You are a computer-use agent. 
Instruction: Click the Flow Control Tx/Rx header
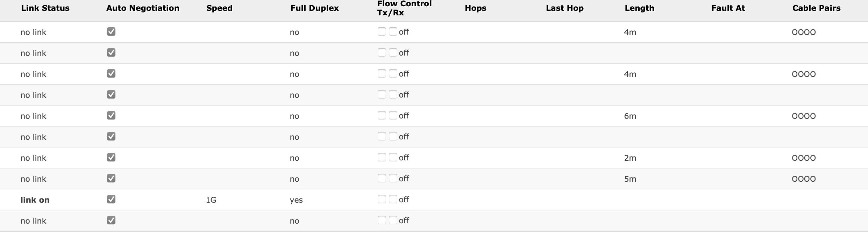click(404, 8)
